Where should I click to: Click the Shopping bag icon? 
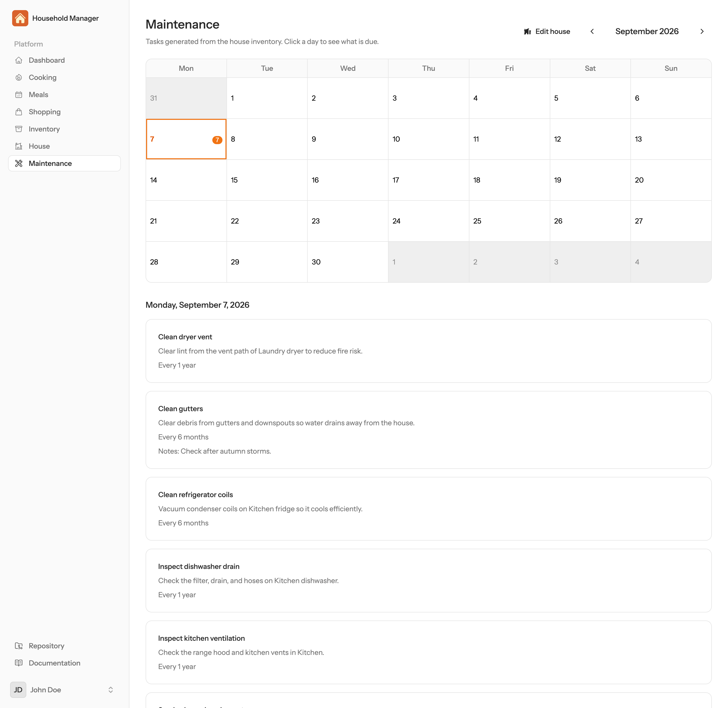(x=19, y=112)
